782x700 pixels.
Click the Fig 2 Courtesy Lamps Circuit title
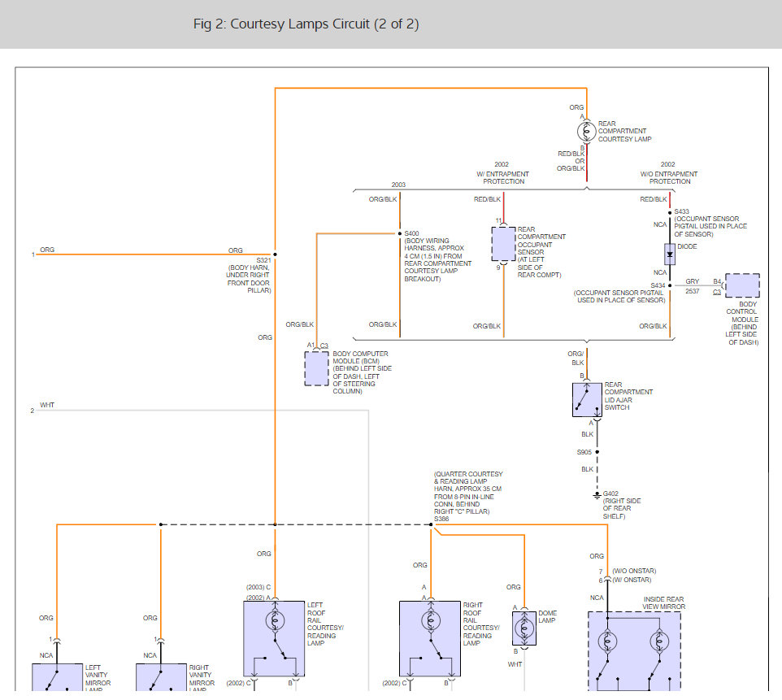click(306, 24)
